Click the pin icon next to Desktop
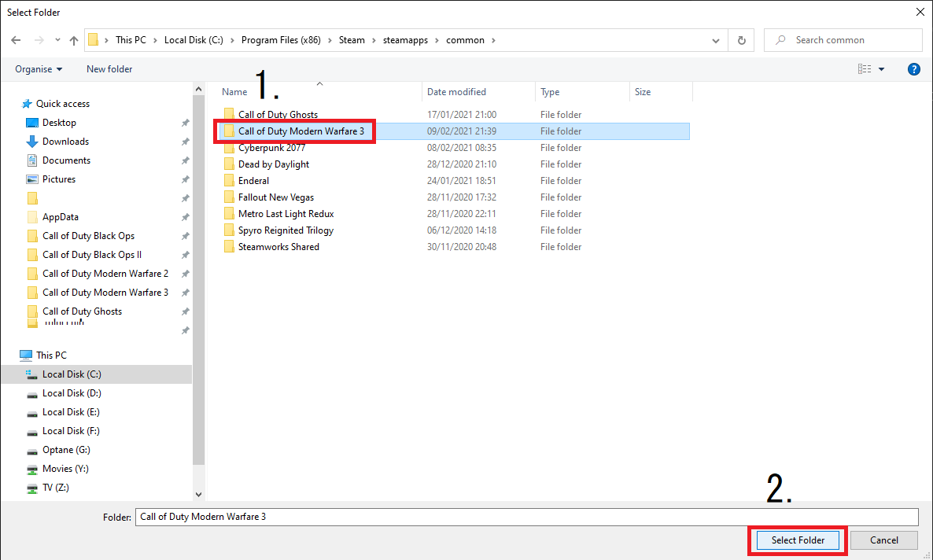This screenshot has height=560, width=933. pos(185,123)
